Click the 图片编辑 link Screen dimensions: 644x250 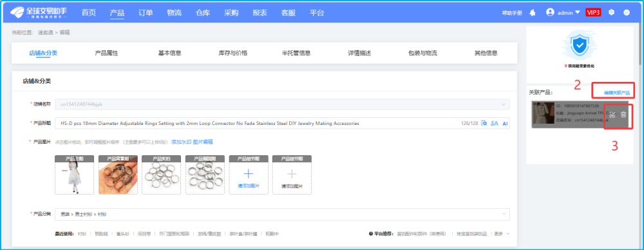pyautogui.click(x=203, y=142)
